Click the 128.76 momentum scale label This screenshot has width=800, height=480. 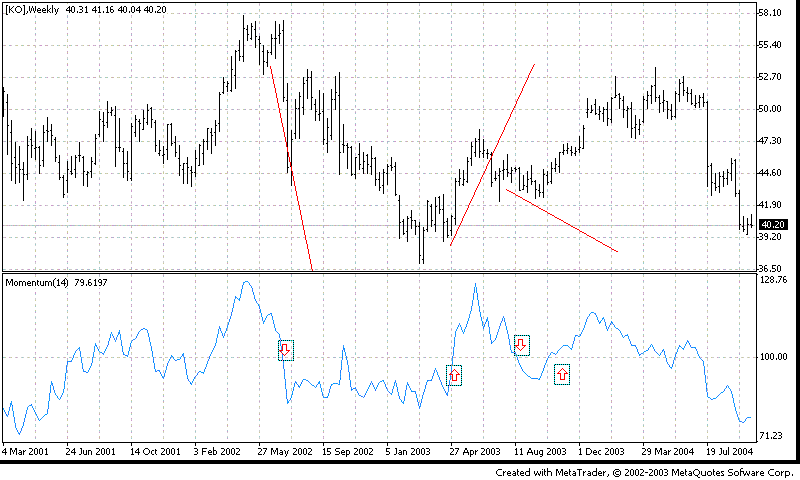pos(773,280)
